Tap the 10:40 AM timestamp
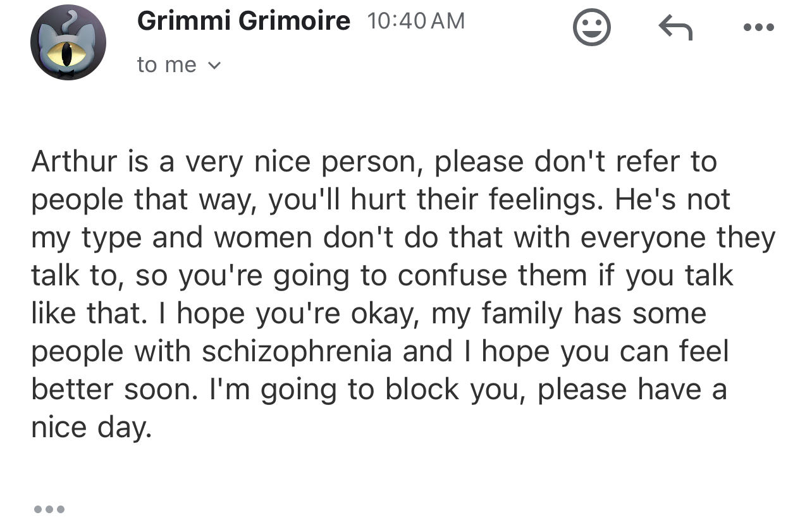Screen dimensions: 812x522 (415, 21)
